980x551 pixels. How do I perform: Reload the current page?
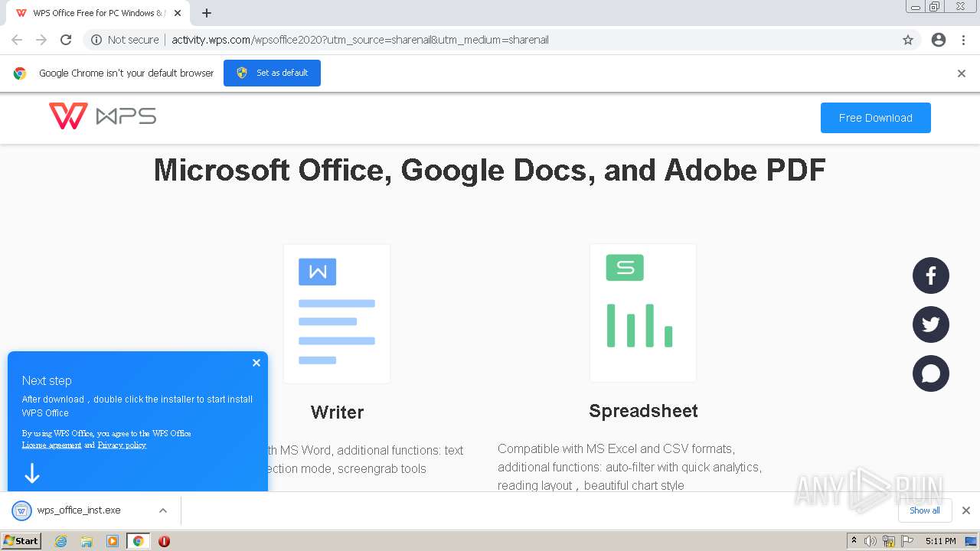click(x=66, y=40)
